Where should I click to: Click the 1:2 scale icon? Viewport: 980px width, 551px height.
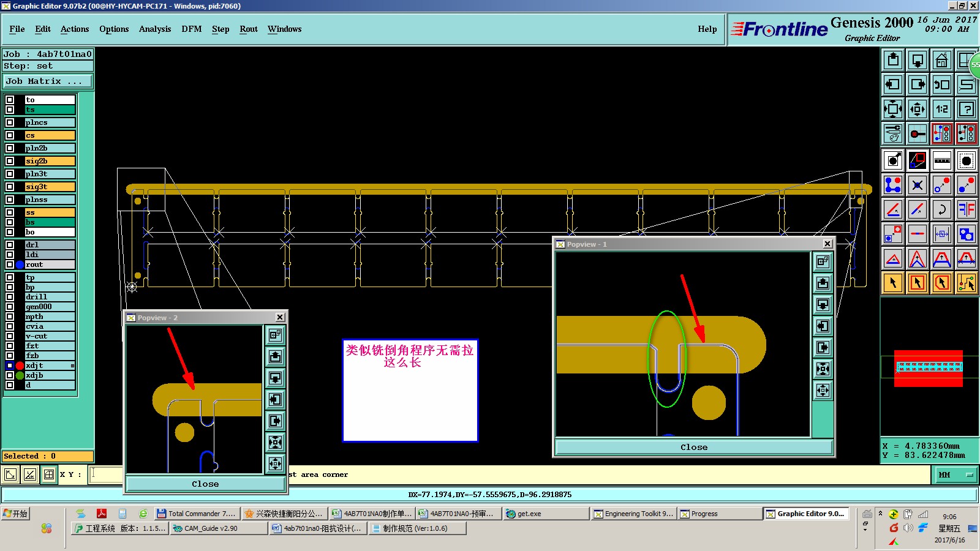(942, 109)
